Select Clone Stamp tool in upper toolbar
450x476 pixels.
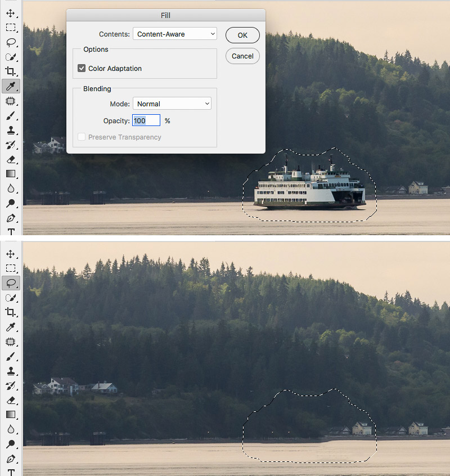click(11, 130)
